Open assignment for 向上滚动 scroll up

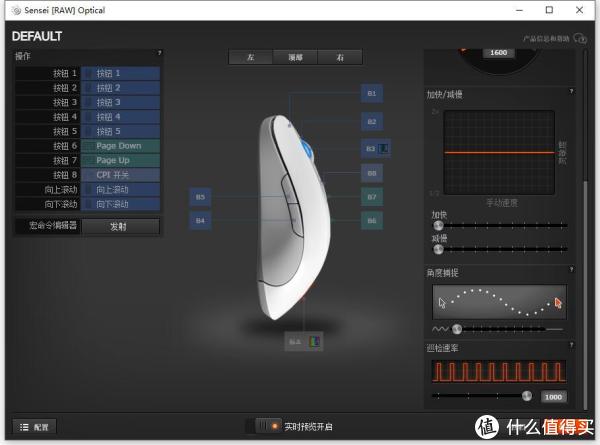tap(121, 190)
